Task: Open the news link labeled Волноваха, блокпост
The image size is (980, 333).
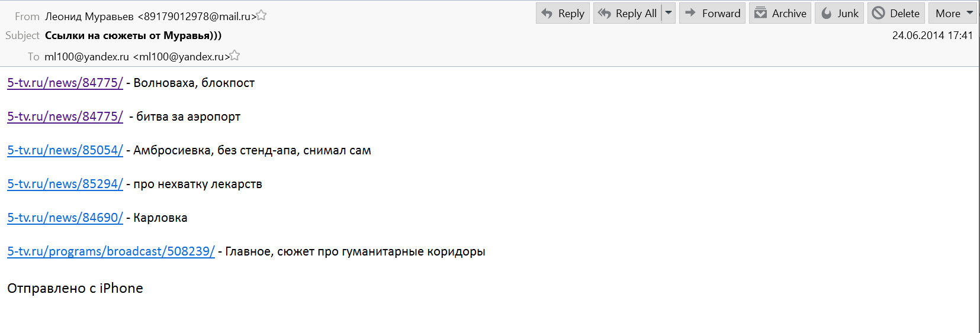Action: pos(65,83)
